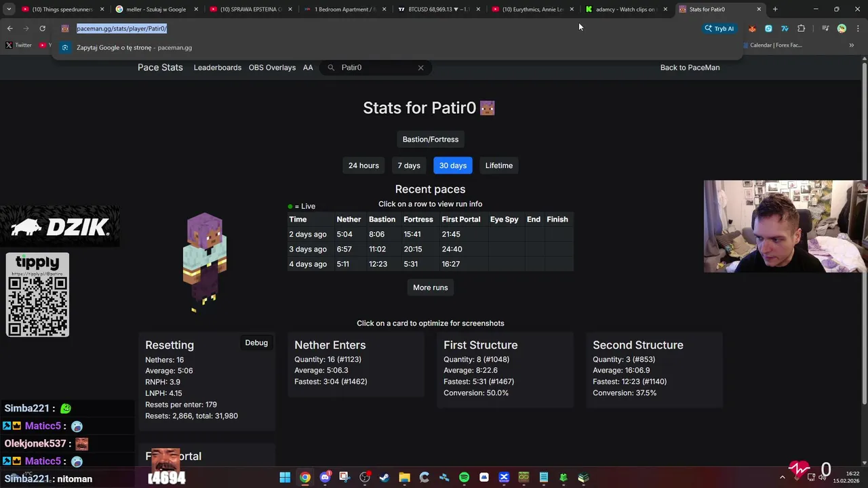Click the Twitter bookmark in bookmarks bar
The height and width of the screenshot is (488, 868).
coord(18,45)
